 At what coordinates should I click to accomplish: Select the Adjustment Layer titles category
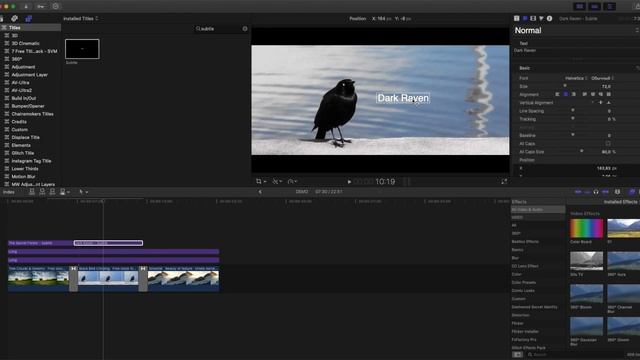point(29,75)
